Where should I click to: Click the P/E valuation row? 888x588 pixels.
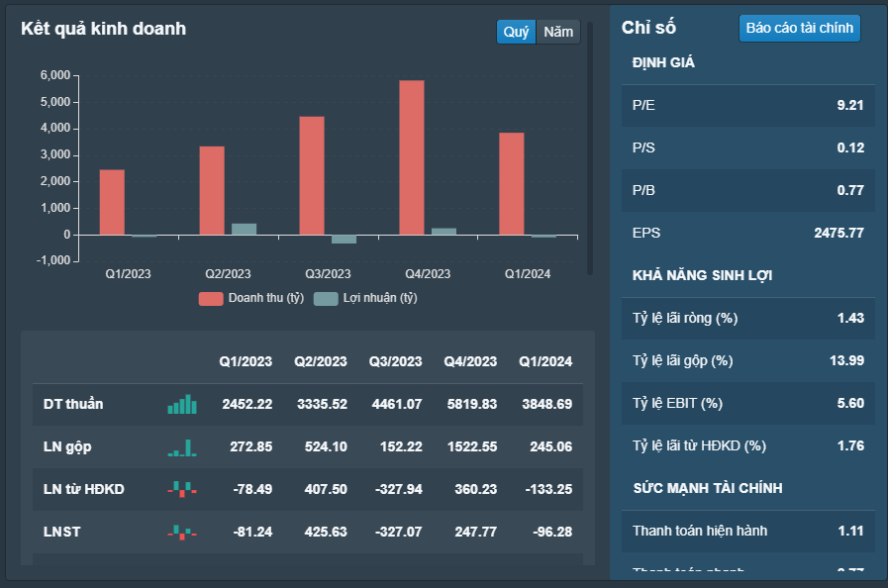(747, 105)
